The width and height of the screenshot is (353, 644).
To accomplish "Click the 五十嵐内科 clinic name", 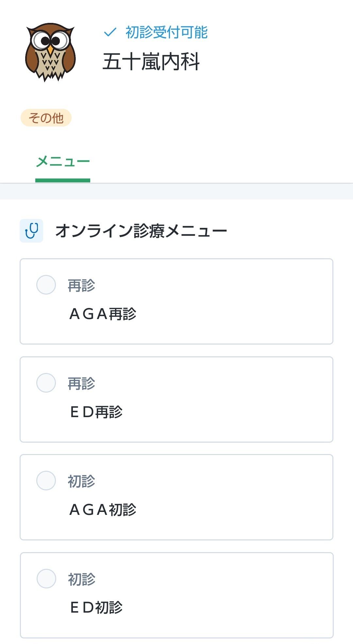I will click(x=151, y=62).
